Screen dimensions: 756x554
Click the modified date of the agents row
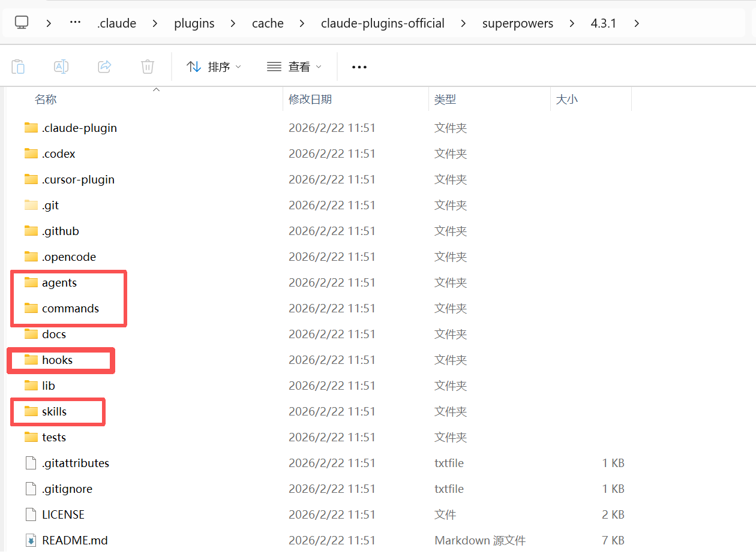(x=332, y=282)
